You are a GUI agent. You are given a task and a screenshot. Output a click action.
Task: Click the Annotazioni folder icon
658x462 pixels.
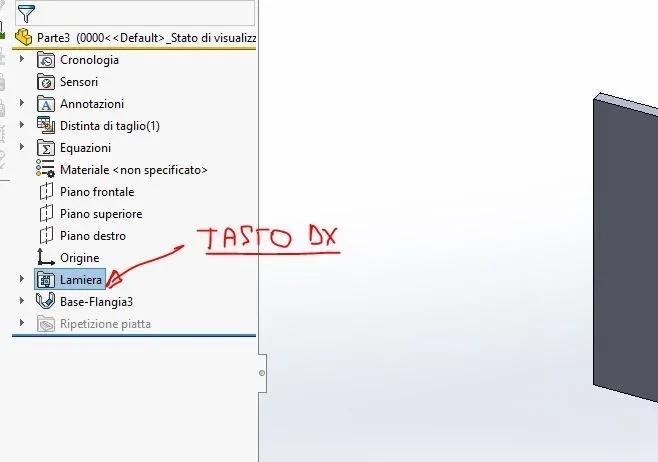46,104
